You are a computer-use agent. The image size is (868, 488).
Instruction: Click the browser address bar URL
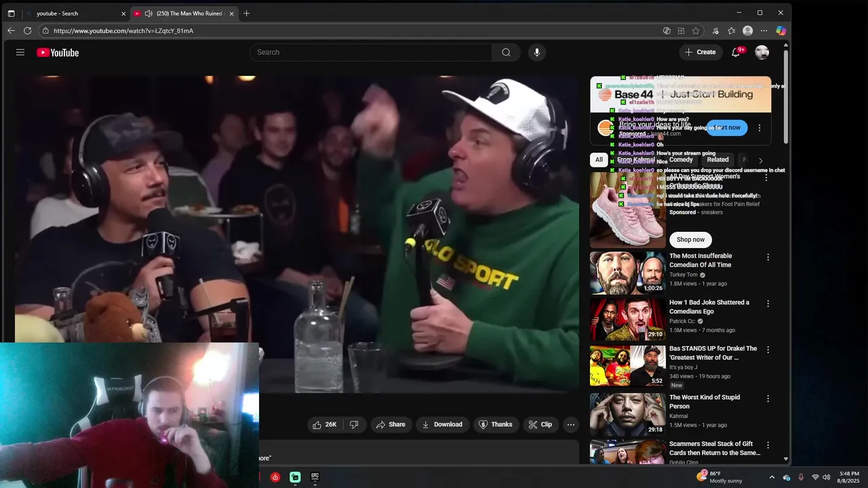point(123,30)
